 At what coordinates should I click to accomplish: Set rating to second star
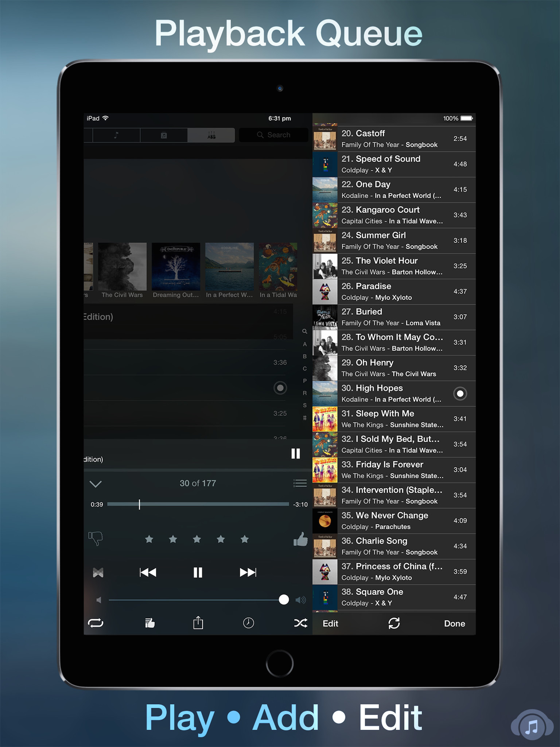pyautogui.click(x=173, y=539)
